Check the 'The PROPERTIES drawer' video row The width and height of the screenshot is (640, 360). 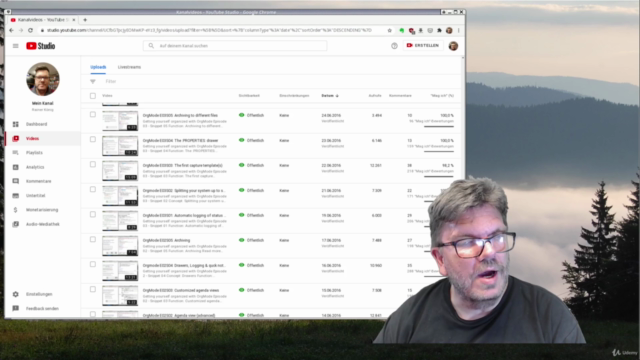[93, 140]
